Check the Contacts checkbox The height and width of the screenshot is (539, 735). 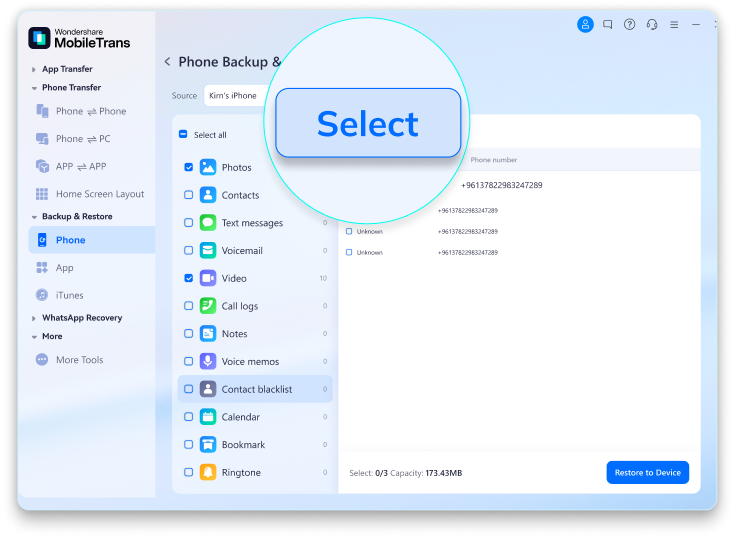click(188, 195)
